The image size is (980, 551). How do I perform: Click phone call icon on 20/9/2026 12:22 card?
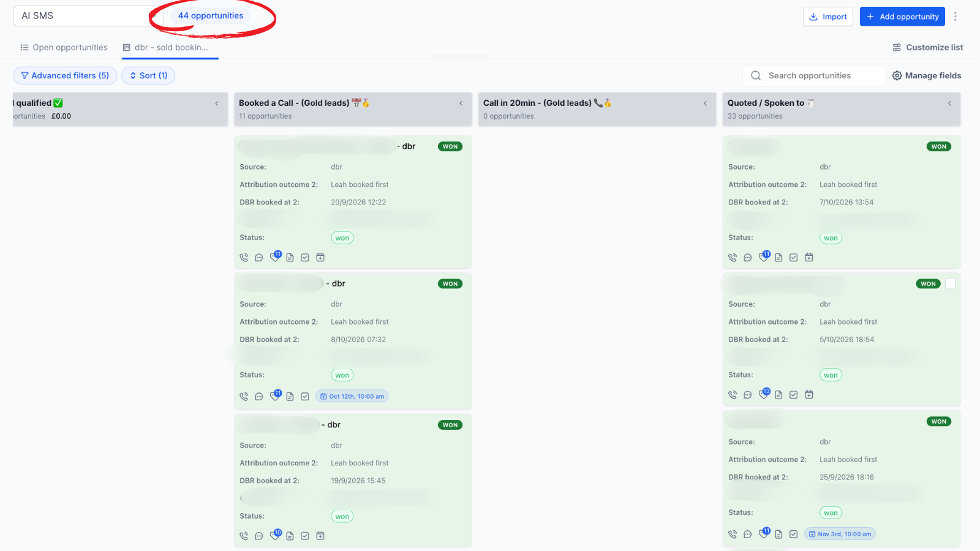coord(244,258)
